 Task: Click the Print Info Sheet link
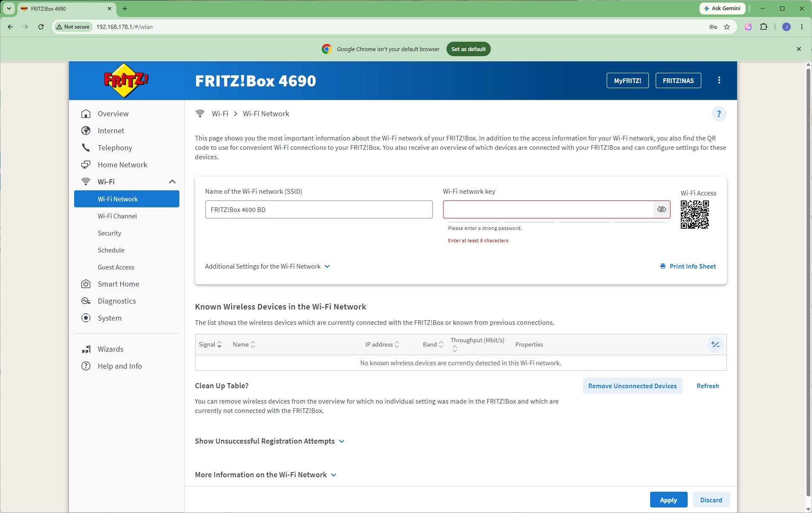[688, 267]
